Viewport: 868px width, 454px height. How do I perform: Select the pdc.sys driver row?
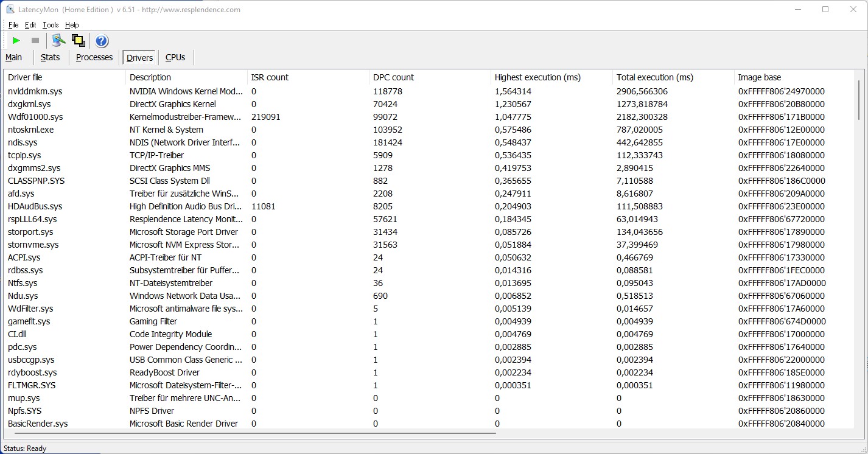pos(429,347)
